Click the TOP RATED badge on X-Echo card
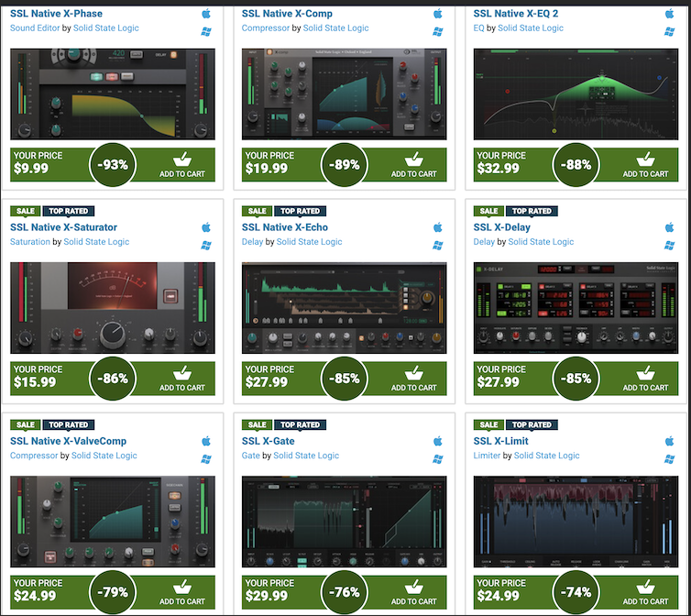The height and width of the screenshot is (616, 691). (x=300, y=211)
